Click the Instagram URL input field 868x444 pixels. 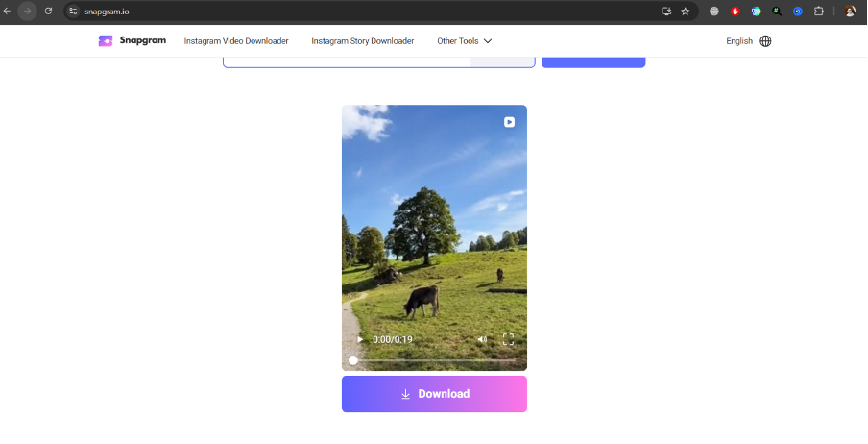pos(346,60)
